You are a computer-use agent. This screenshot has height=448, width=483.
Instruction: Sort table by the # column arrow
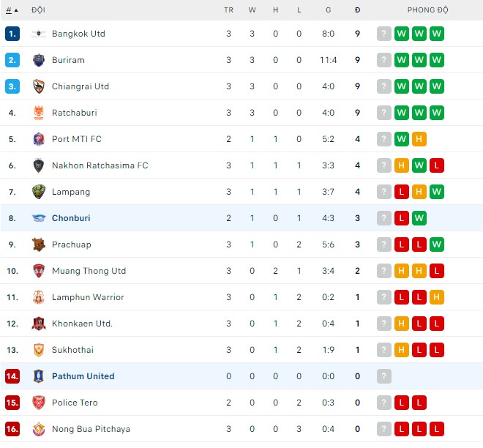[12, 10]
